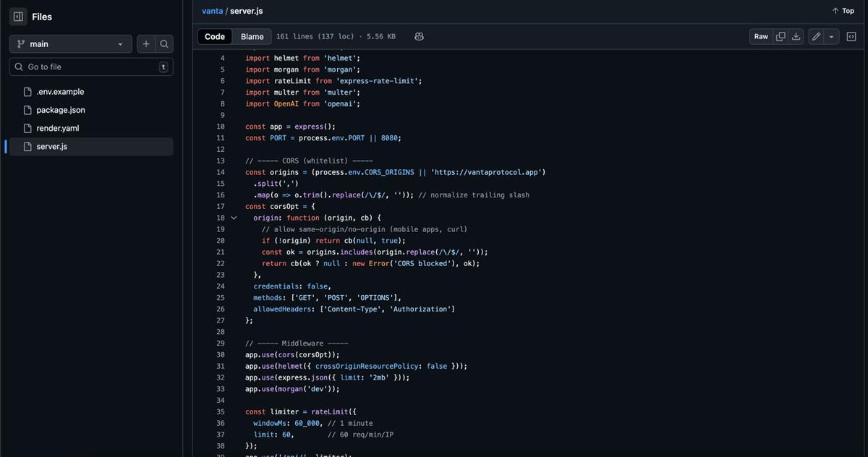Collapse the origin function at line 18
868x457 pixels.
click(234, 218)
